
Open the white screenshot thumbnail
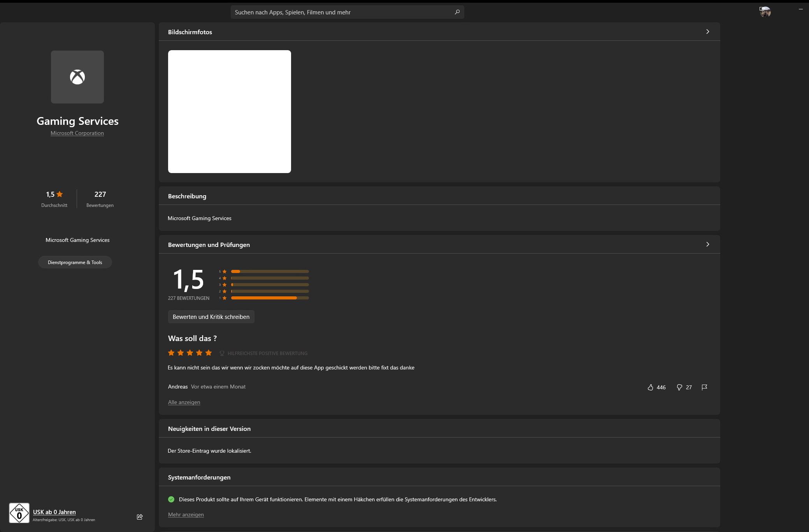(x=230, y=112)
